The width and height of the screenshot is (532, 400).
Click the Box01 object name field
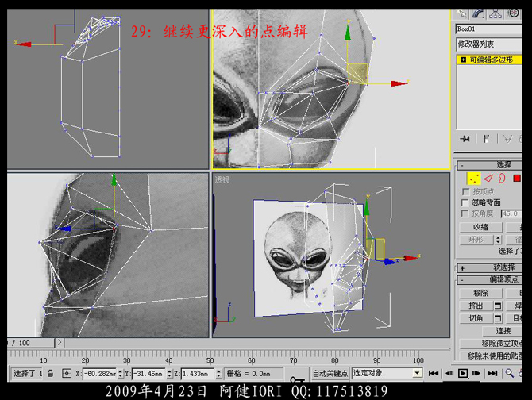click(x=488, y=29)
